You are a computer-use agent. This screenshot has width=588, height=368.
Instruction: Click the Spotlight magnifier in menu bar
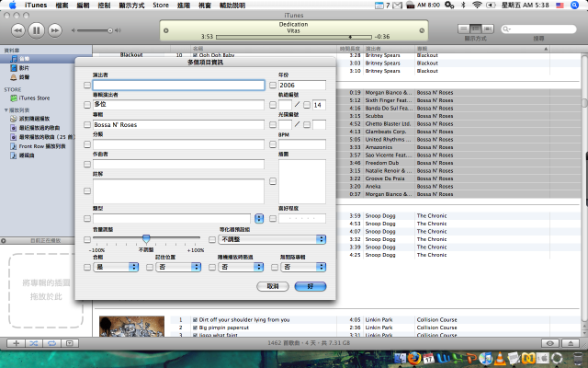[574, 5]
